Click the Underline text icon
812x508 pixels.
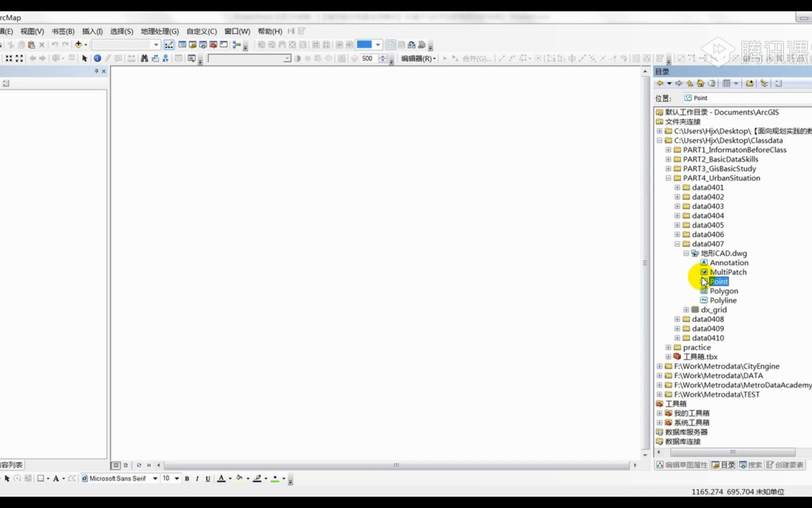pyautogui.click(x=208, y=478)
